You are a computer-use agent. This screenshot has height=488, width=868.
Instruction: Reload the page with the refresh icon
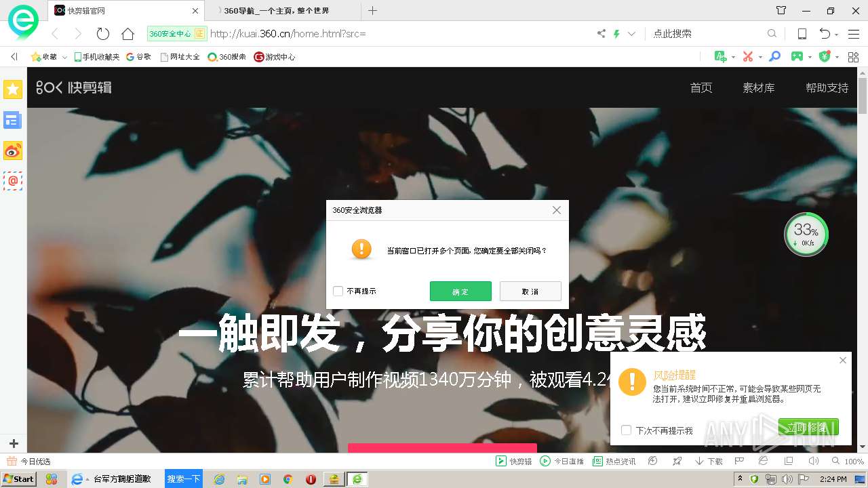(103, 33)
